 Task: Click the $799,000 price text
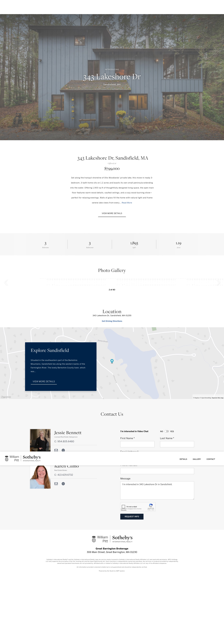point(112,169)
